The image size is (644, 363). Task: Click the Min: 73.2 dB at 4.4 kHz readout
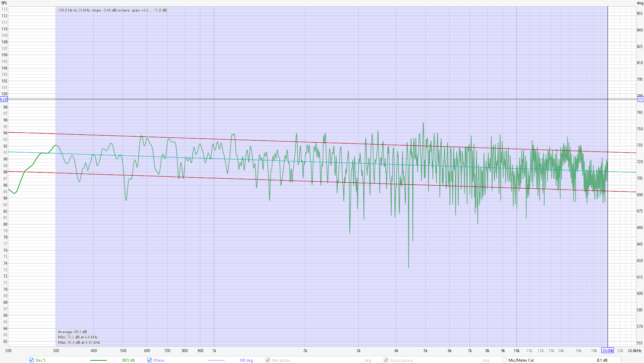tap(77, 337)
